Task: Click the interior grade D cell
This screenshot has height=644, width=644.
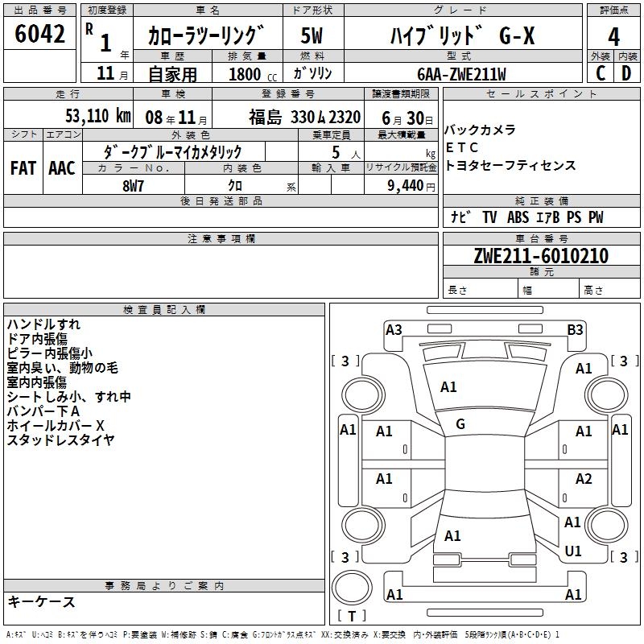Action: pos(626,72)
